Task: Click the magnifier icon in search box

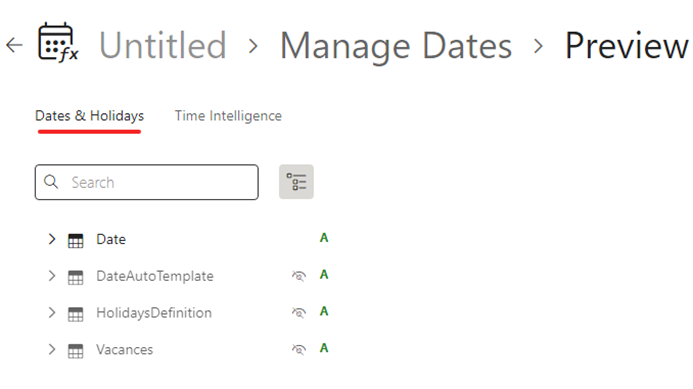Action: coord(51,182)
